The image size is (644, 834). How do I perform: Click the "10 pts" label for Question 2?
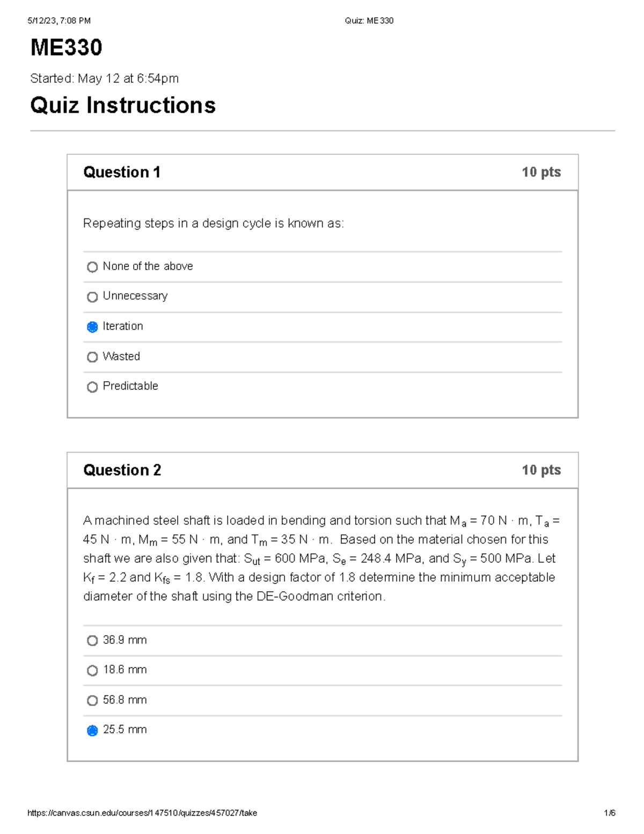click(x=541, y=470)
